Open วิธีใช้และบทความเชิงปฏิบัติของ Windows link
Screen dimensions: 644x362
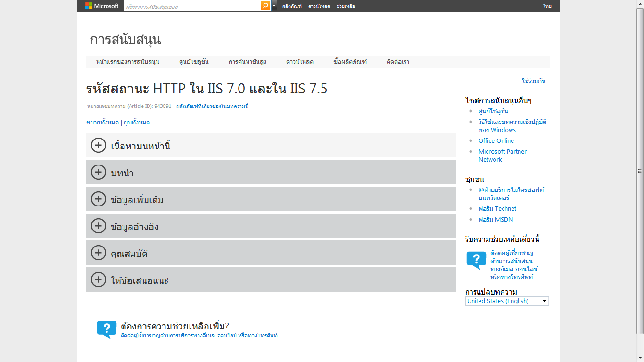click(x=512, y=126)
